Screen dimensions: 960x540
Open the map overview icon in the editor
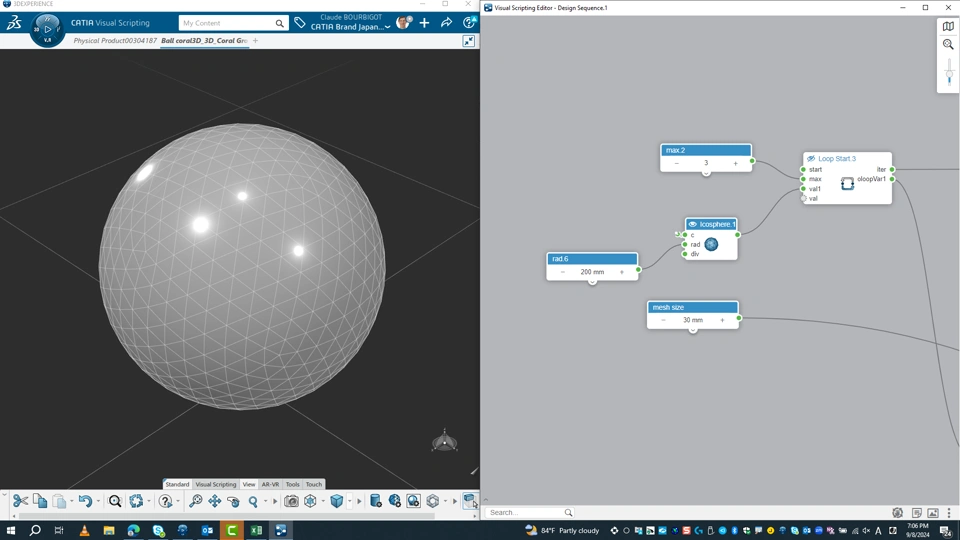[x=948, y=27]
